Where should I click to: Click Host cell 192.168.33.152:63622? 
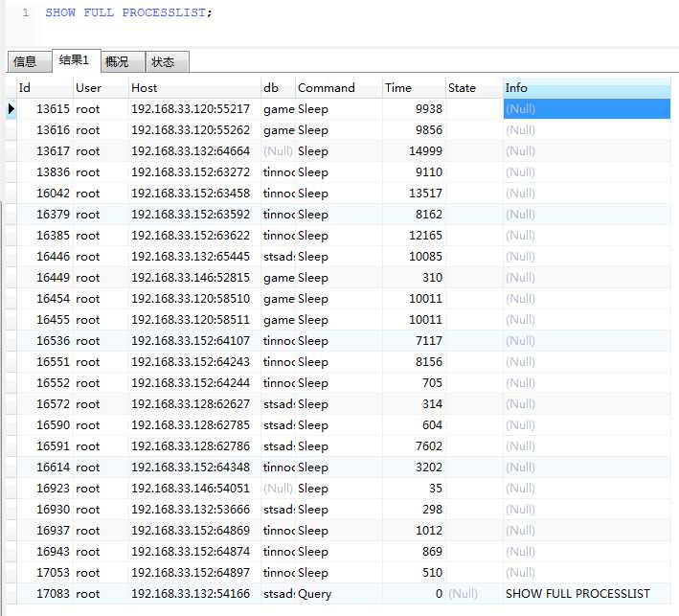click(194, 236)
